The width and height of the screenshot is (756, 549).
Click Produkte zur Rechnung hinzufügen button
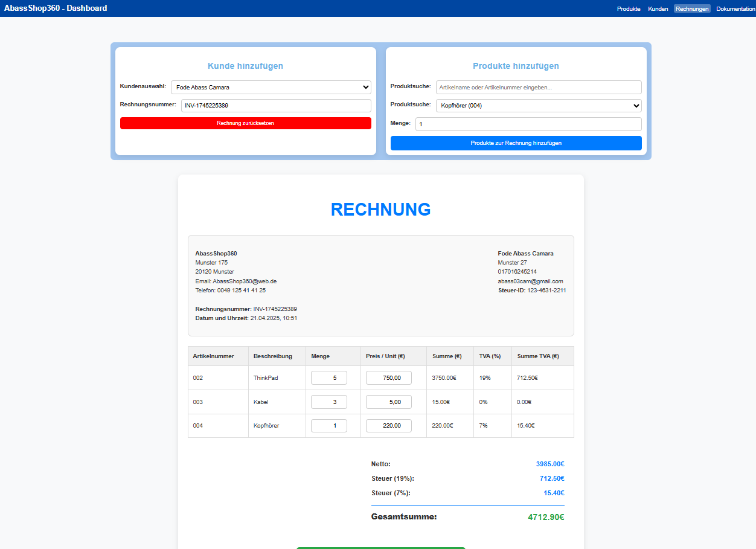point(516,143)
